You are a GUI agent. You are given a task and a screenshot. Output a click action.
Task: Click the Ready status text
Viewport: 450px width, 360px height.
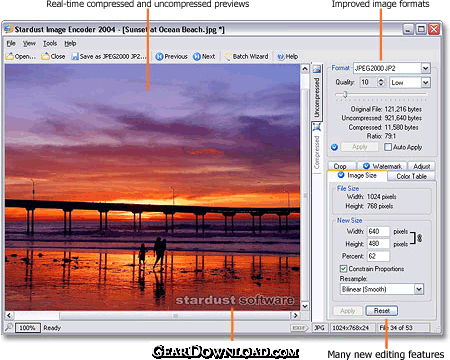point(52,328)
